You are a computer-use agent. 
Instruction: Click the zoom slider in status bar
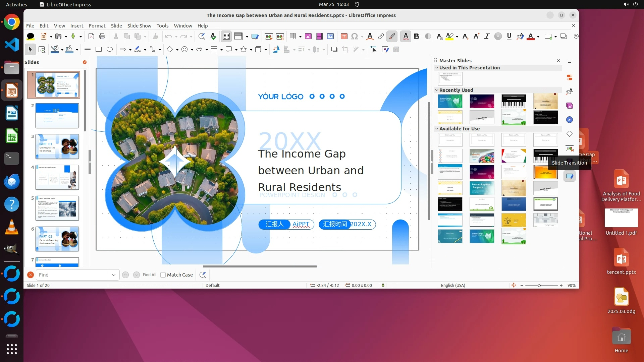pyautogui.click(x=540, y=286)
